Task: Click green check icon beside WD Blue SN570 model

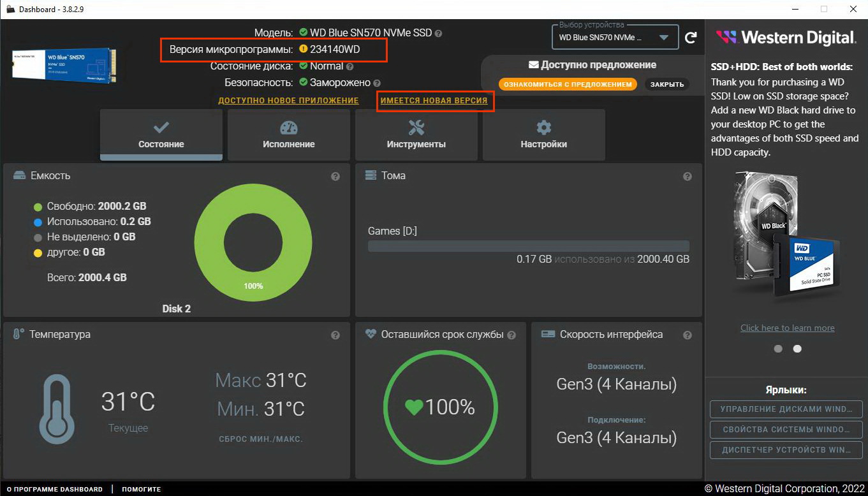Action: point(303,33)
